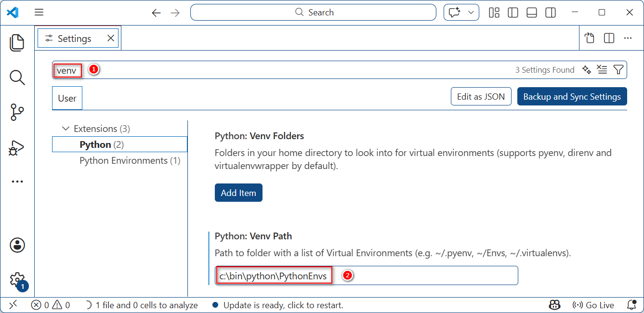Click the Backup and Sync Settings button
644x313 pixels.
tap(572, 96)
